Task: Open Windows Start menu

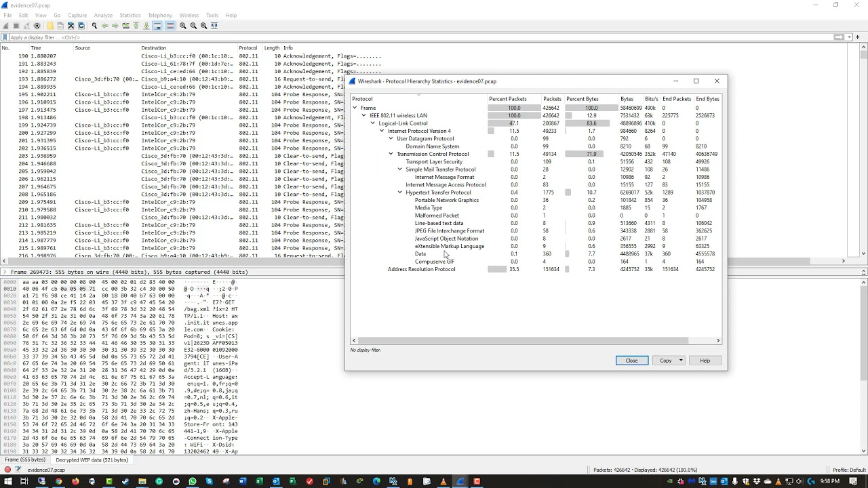Action: pyautogui.click(x=7, y=481)
